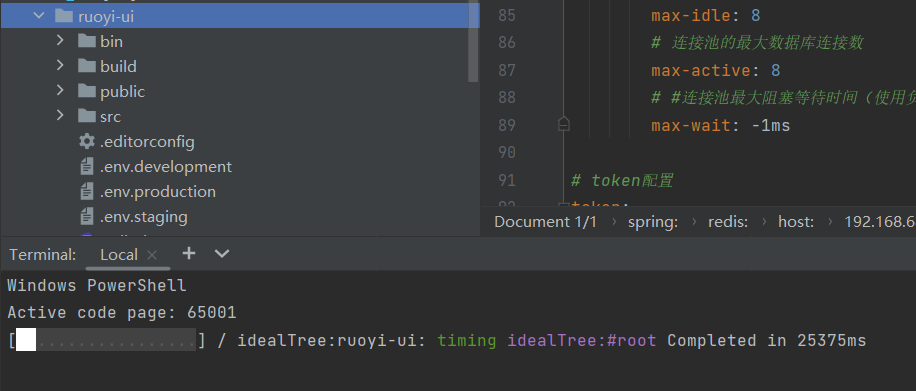This screenshot has width=916, height=391.
Task: Click the bin folder icon
Action: pos(86,41)
